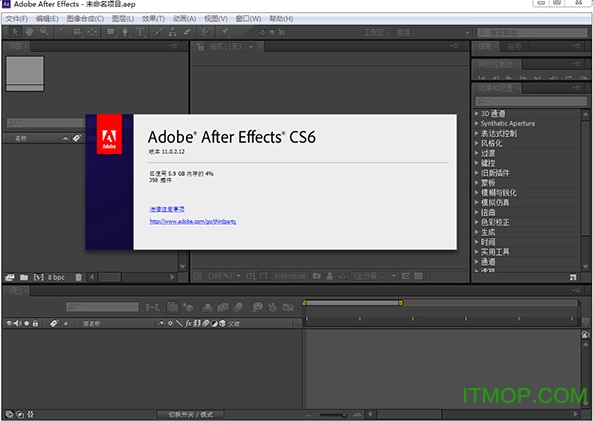Click the timeline zoom slider at bottom

[x=333, y=415]
